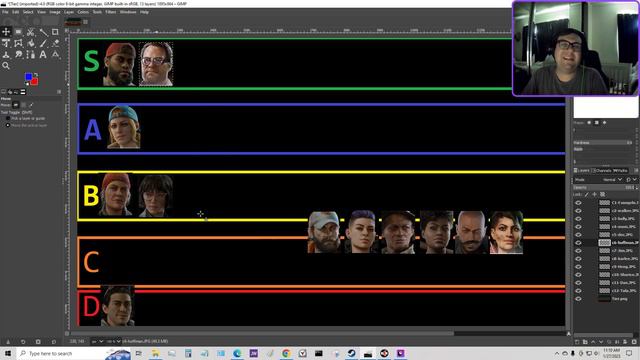Delete the selected layer
Viewport: 640px width, 360px height.
tap(633, 342)
